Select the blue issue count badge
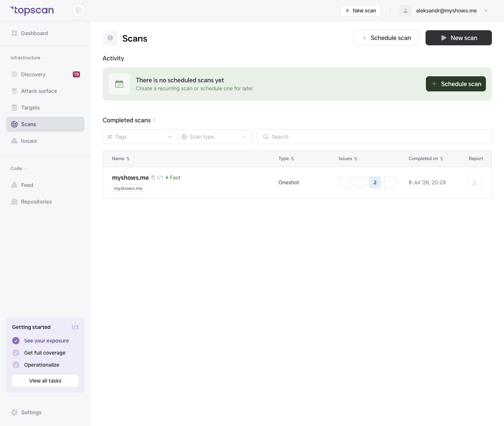Screen dimensions: 504x426 click(375, 182)
